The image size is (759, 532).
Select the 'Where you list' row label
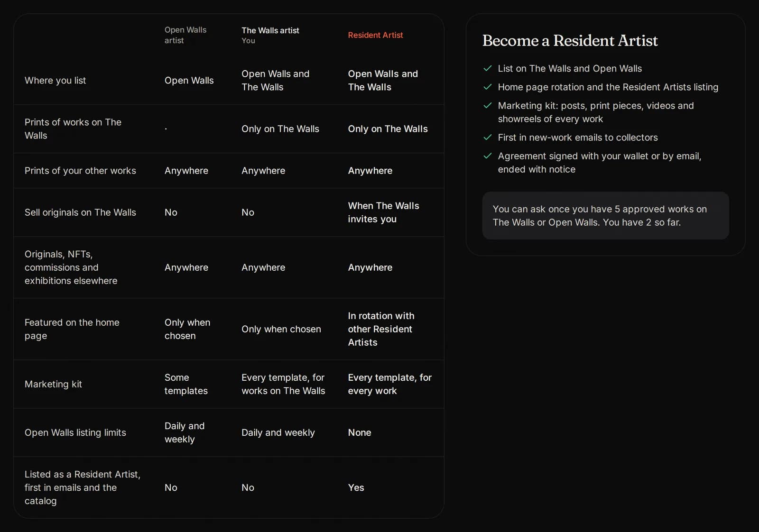click(x=55, y=81)
